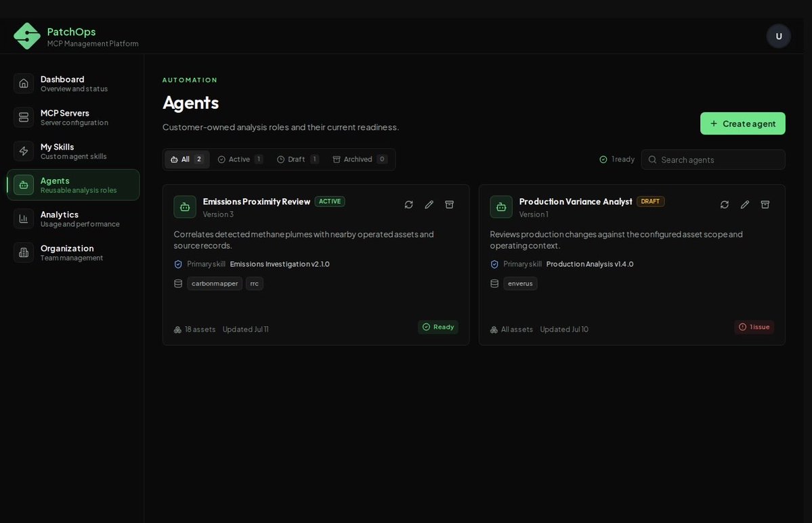Open Analytics from the sidebar
The image size is (812, 523).
(x=73, y=219)
